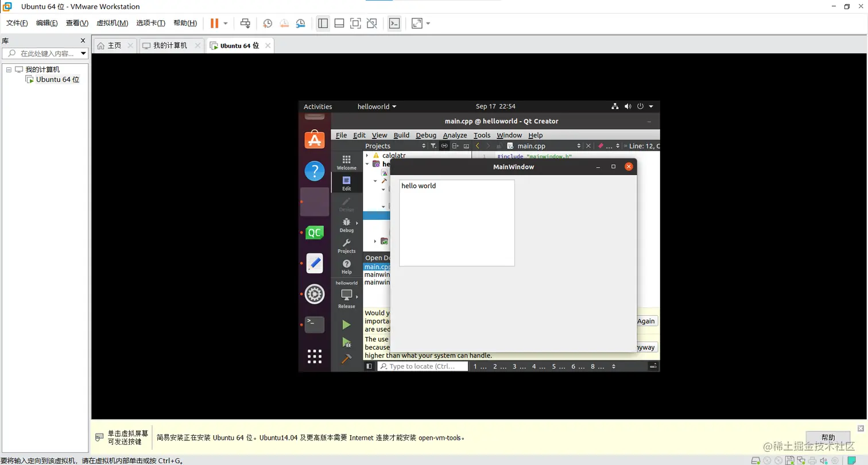Image resolution: width=868 pixels, height=465 pixels.
Task: Pause the virtual machine from VMware toolbar
Action: tap(214, 23)
